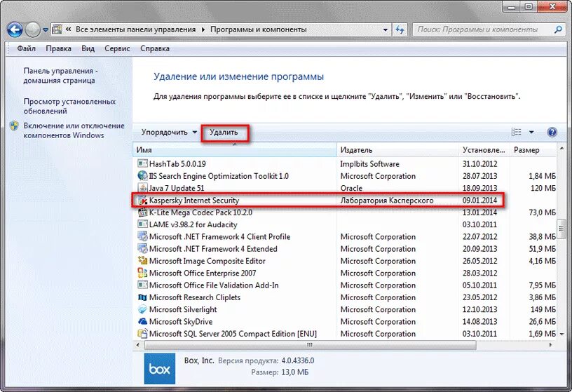Click the shield icon beside Windows components link
Viewport: 572px width, 392px height.
click(15, 126)
